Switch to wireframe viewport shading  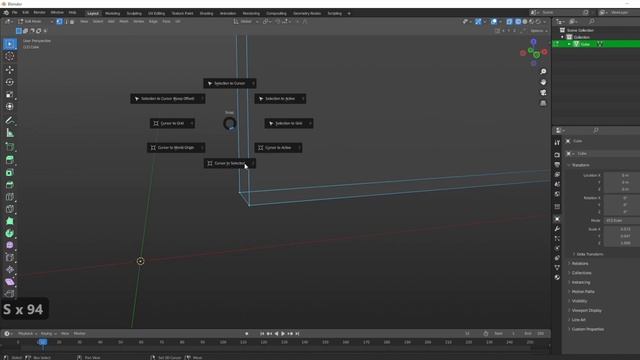click(x=518, y=21)
